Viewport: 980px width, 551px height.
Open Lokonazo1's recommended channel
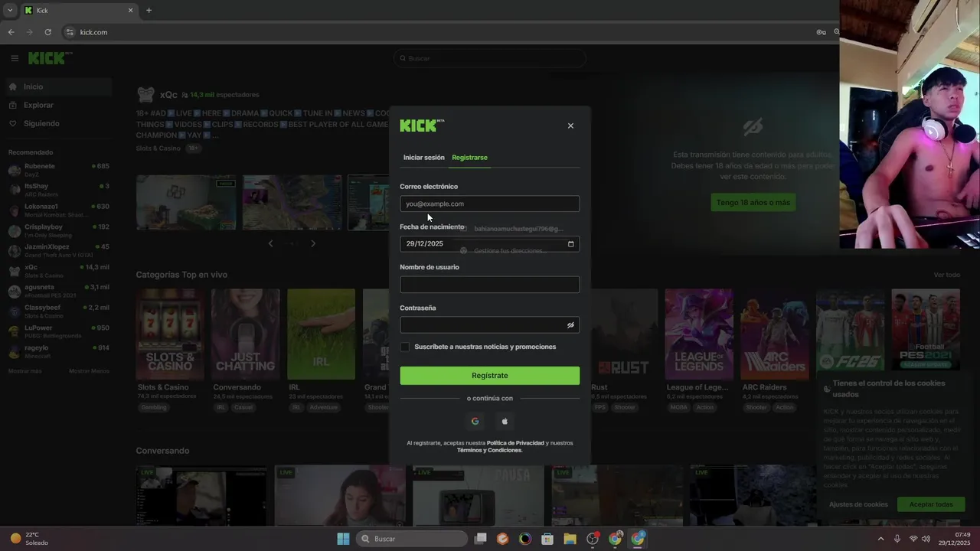(59, 210)
